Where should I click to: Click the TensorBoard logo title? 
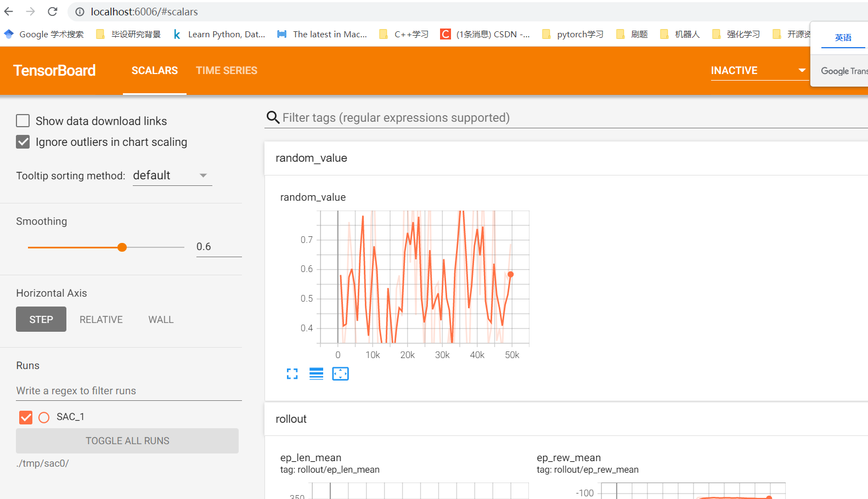coord(54,71)
